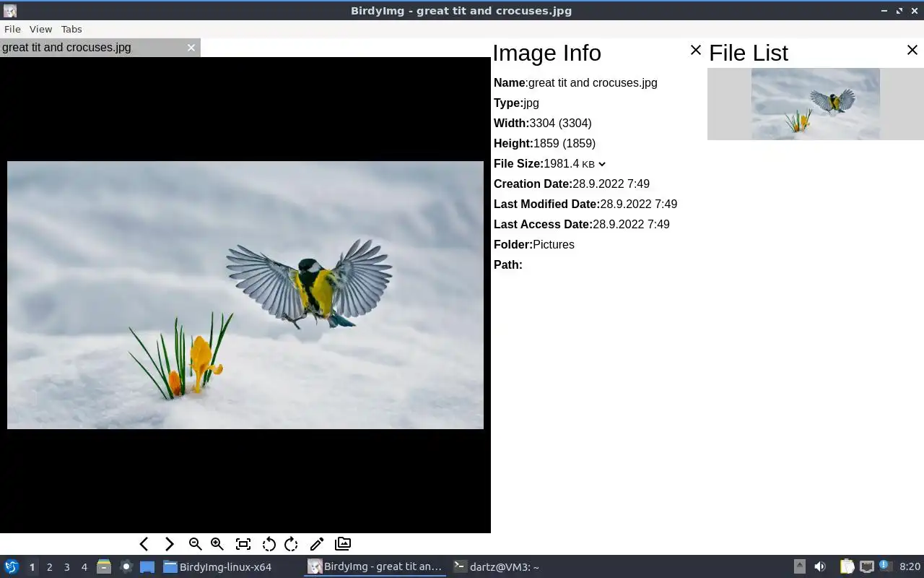Click the Creation Date value
Image resolution: width=924 pixels, height=578 pixels.
(x=611, y=184)
